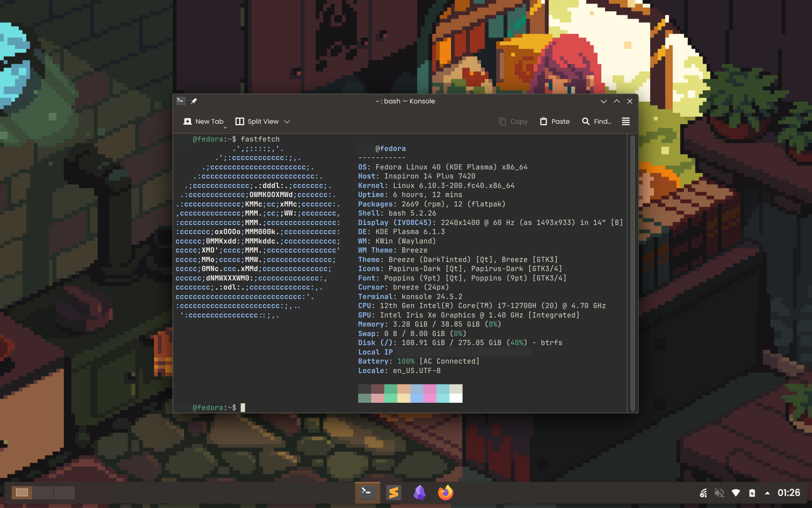
Task: Click the 'Theme: Breeze (DarkTinted)' line
Action: coord(458,259)
